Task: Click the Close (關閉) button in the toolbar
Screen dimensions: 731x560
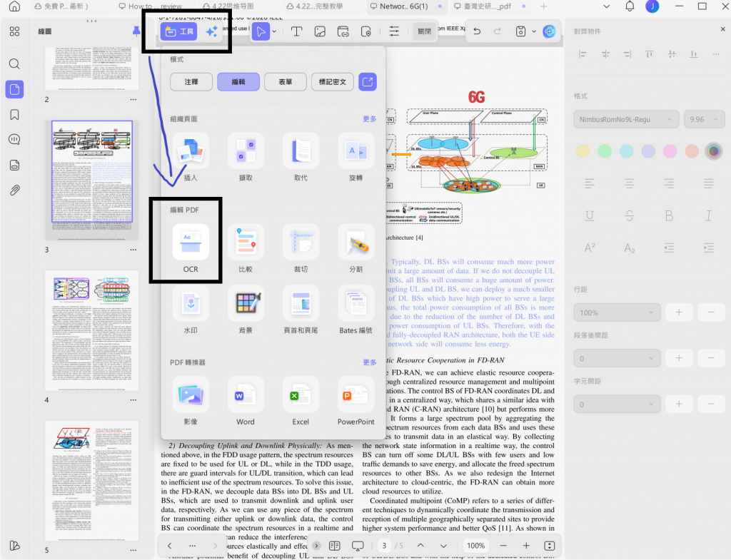Action: [x=424, y=31]
